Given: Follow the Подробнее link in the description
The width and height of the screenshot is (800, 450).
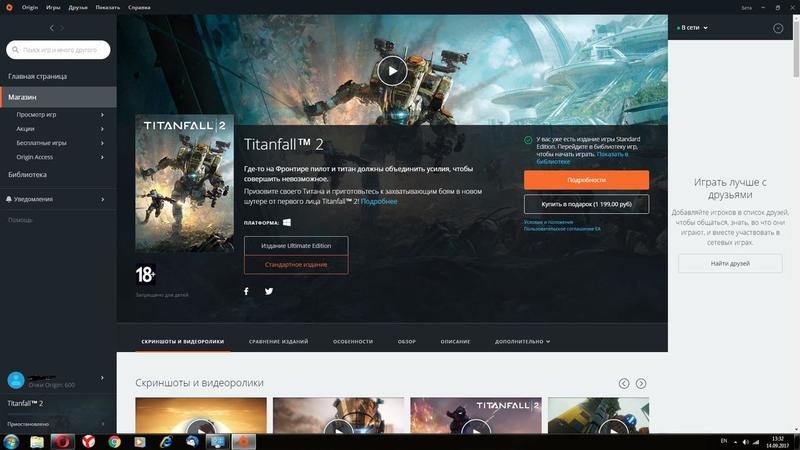Looking at the screenshot, I should point(379,202).
